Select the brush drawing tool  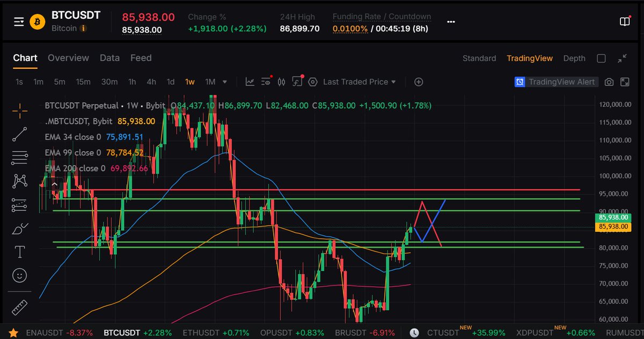pyautogui.click(x=20, y=228)
